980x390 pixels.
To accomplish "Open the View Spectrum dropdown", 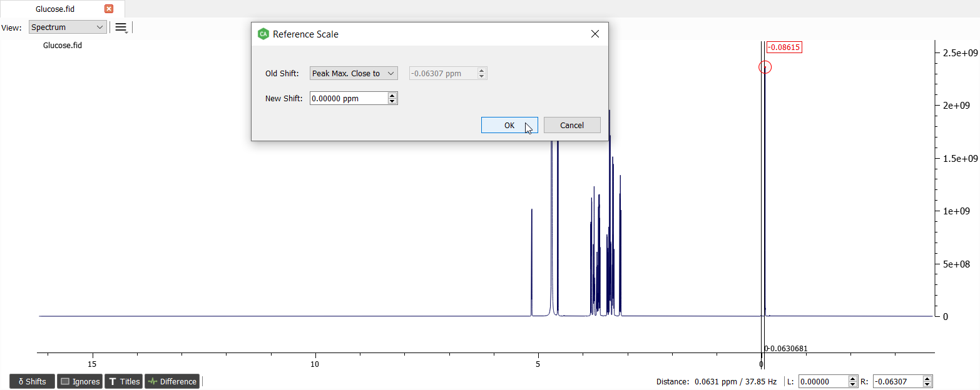I will click(68, 27).
